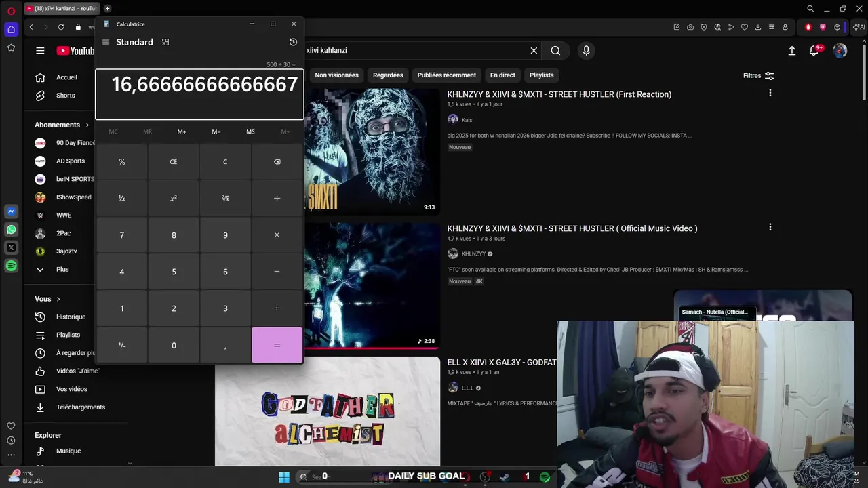Toggle calculator keep-on-top mode icon

click(165, 42)
